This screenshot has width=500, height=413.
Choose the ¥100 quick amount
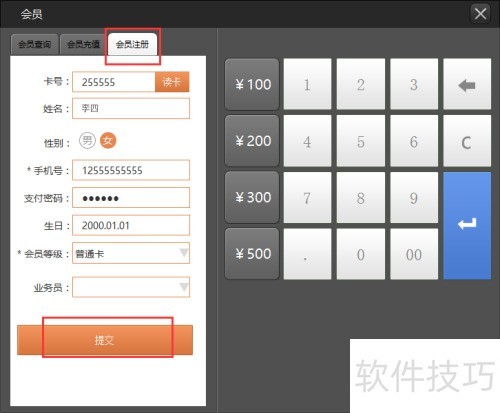252,84
